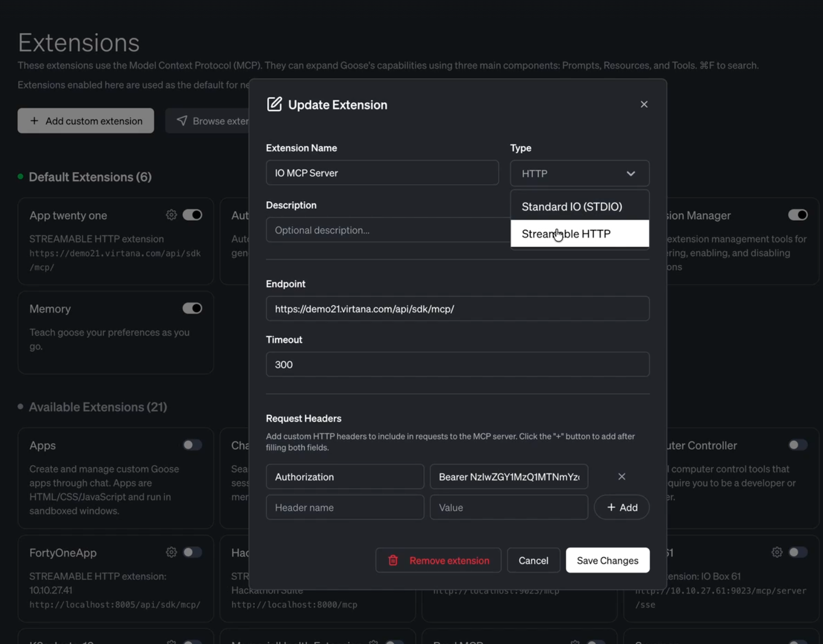Open FortyOneApp settings gear icon

(172, 552)
